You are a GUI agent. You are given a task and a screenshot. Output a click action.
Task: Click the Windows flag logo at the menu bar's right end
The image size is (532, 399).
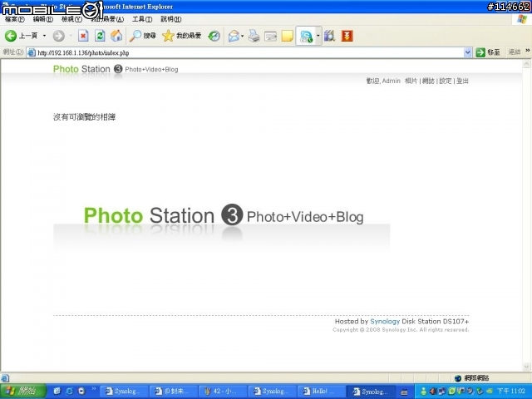click(522, 19)
